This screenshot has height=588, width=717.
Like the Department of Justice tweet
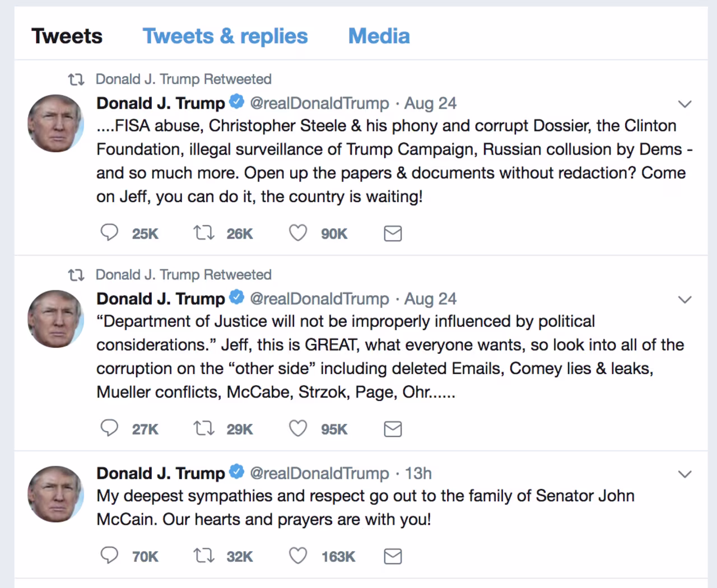tap(298, 428)
